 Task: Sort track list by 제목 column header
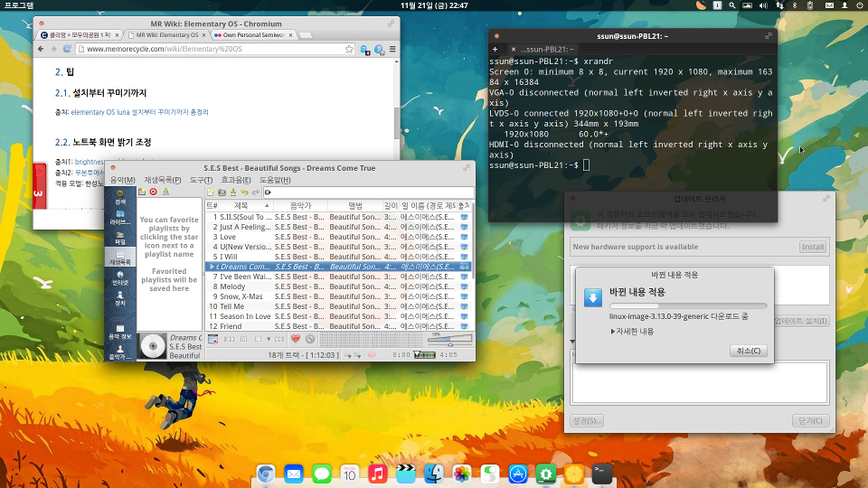tap(241, 206)
